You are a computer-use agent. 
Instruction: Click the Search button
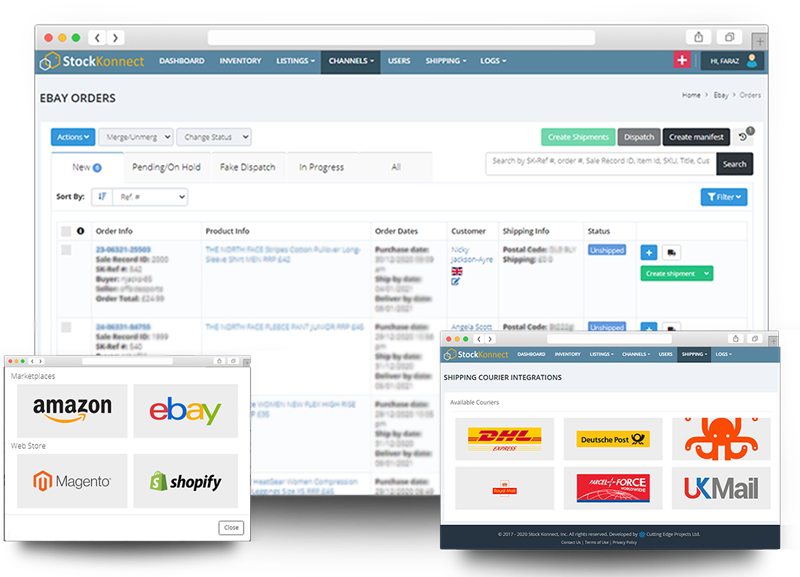click(x=734, y=164)
